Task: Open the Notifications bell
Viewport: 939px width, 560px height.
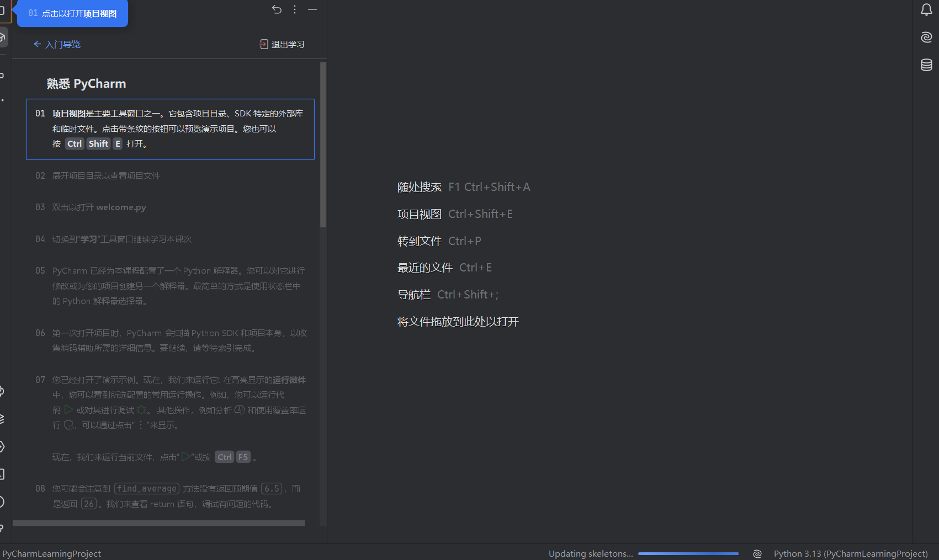Action: [926, 10]
